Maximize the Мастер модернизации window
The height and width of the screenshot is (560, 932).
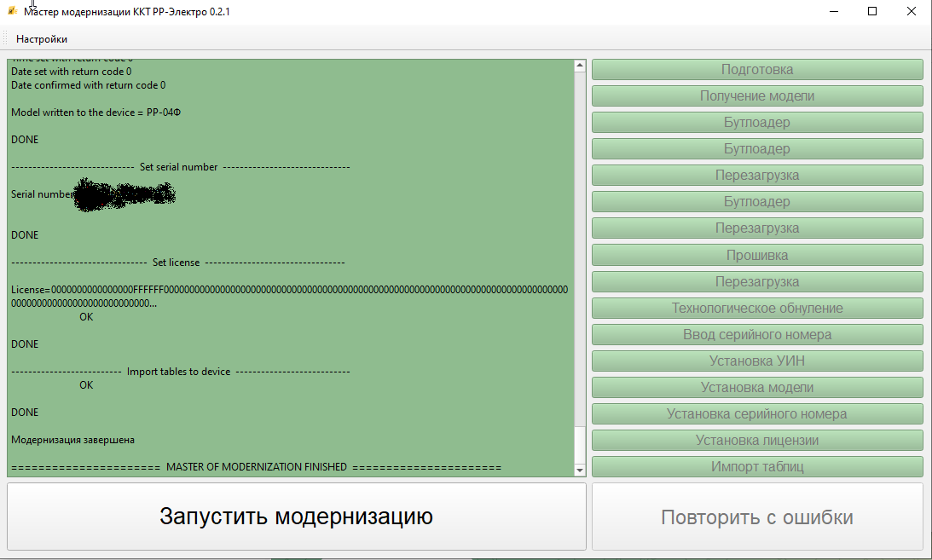tap(872, 12)
